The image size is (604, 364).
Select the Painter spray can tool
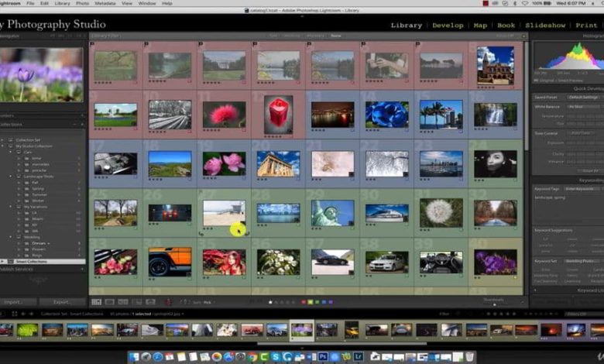(x=168, y=302)
